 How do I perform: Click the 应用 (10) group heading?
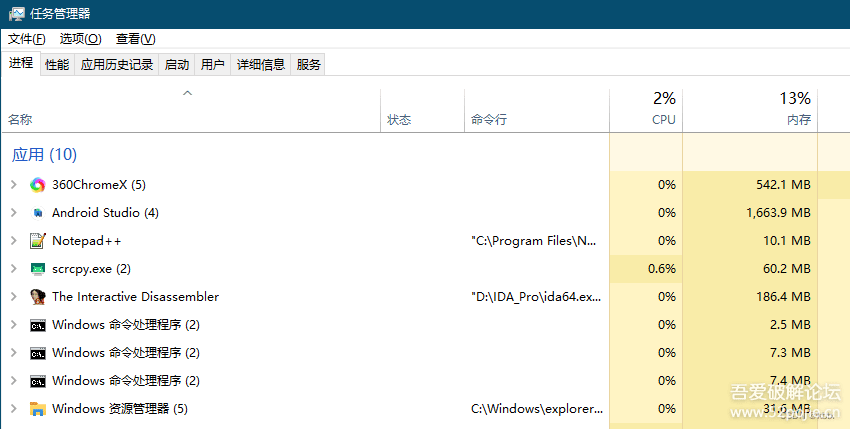44,155
